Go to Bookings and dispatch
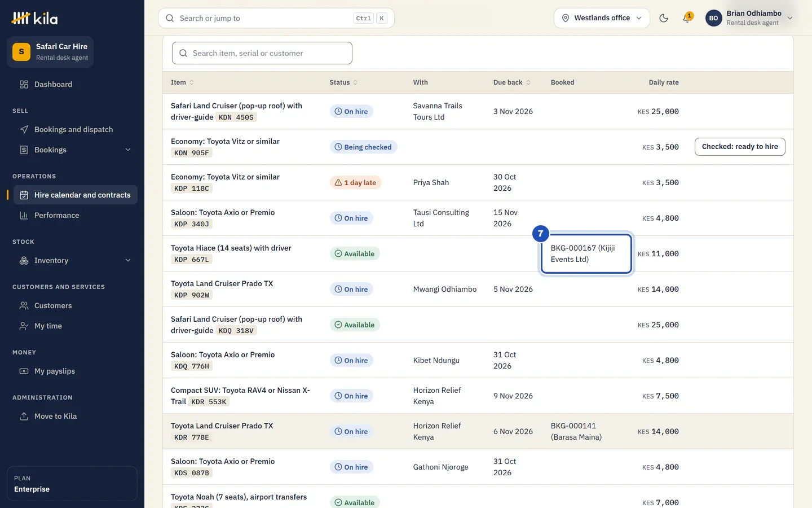Image resolution: width=812 pixels, height=508 pixels. 76,130
